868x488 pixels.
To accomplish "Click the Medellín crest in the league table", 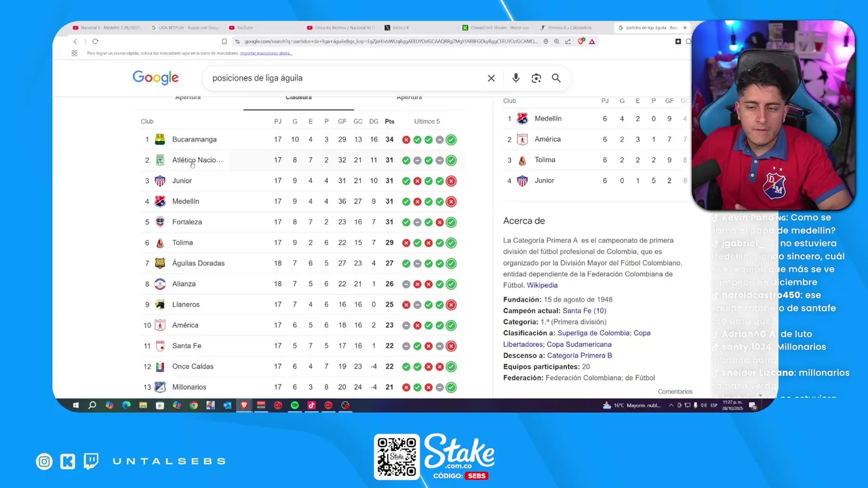I will coord(160,201).
